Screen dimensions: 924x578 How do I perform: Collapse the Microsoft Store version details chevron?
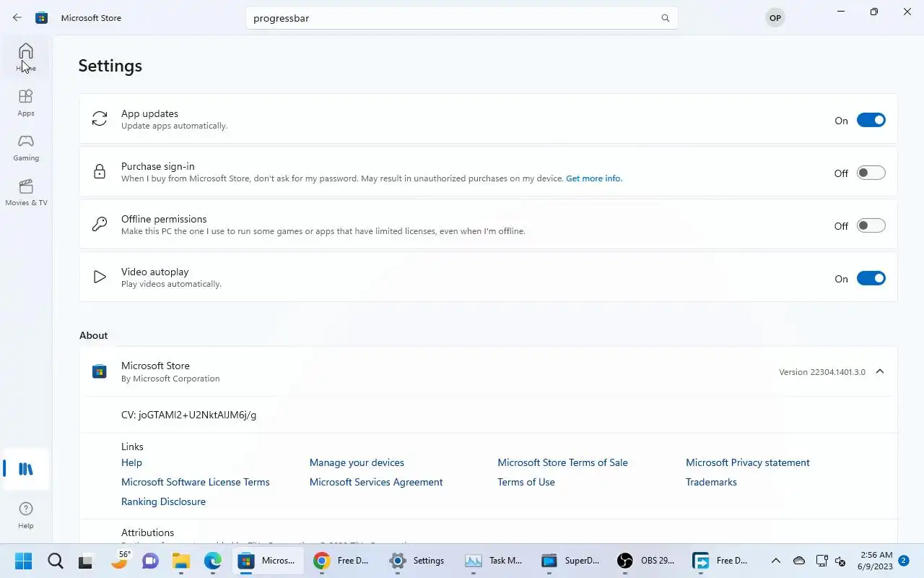(880, 371)
